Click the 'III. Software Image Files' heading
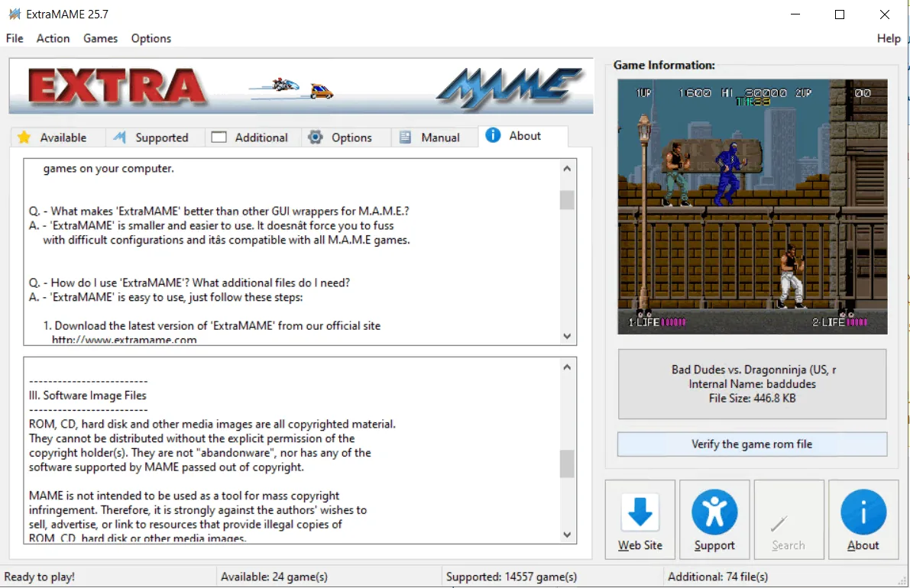Screen dimensions: 910x588 tap(88, 396)
